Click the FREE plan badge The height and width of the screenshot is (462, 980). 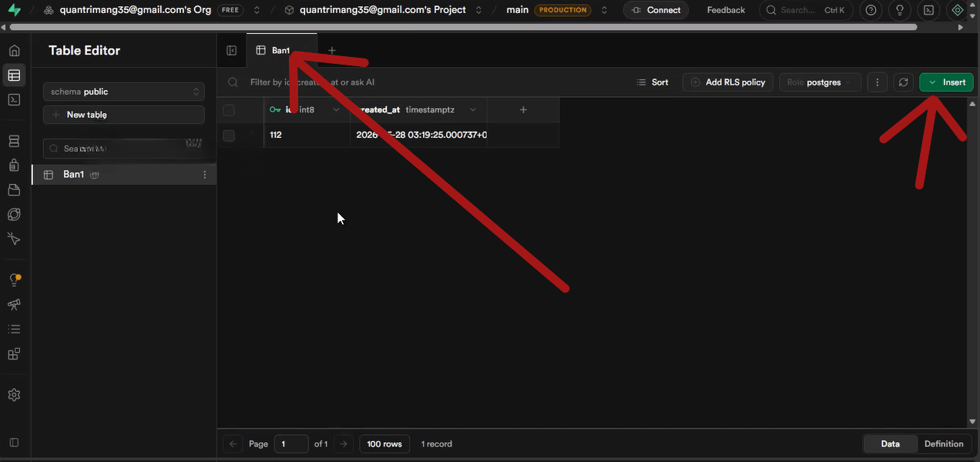(230, 10)
